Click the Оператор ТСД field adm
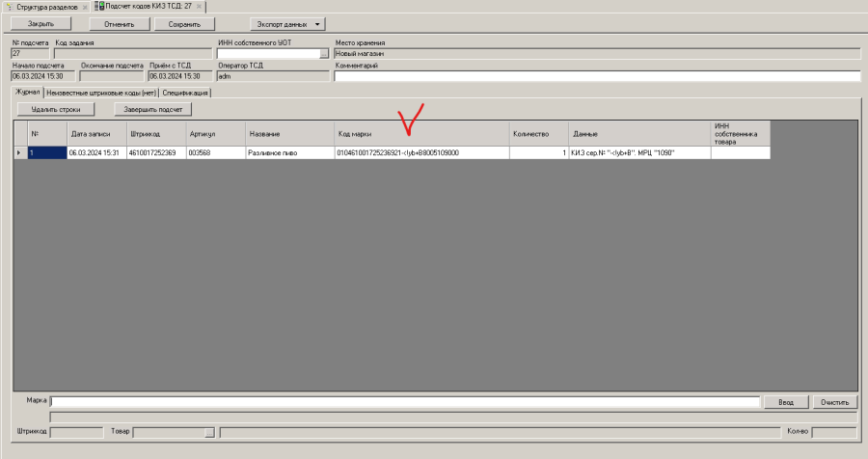The width and height of the screenshot is (868, 459). pos(274,76)
